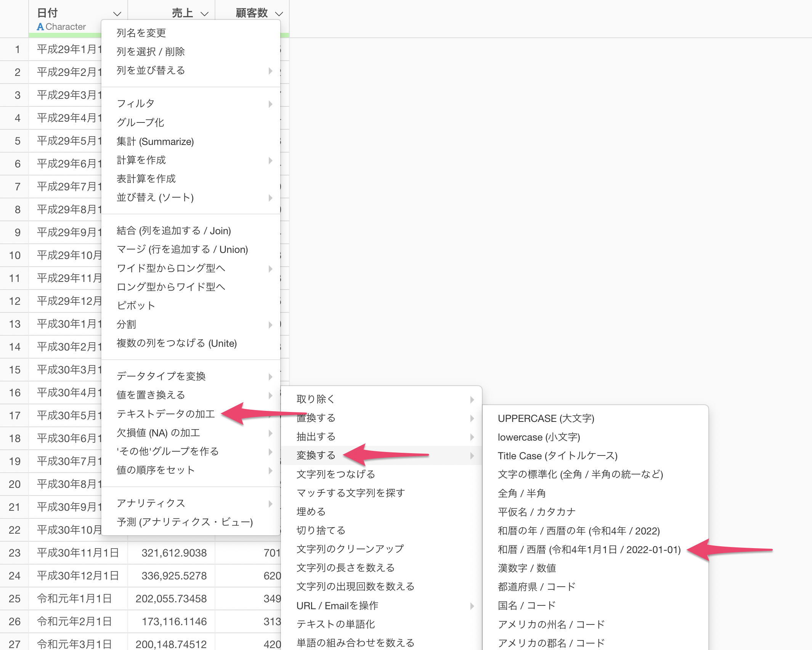The width and height of the screenshot is (812, 650).
Task: Choose マージ (行を追加する / Union)
Action: tap(191, 249)
